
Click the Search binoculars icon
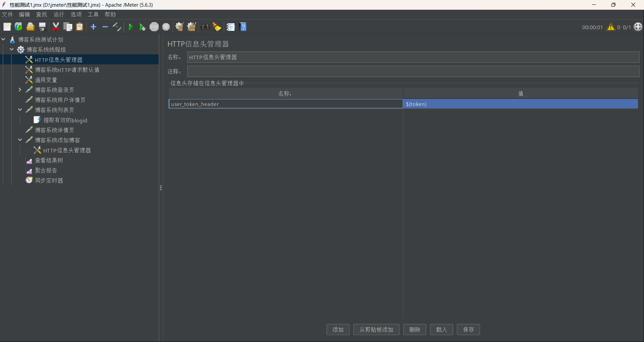(205, 27)
